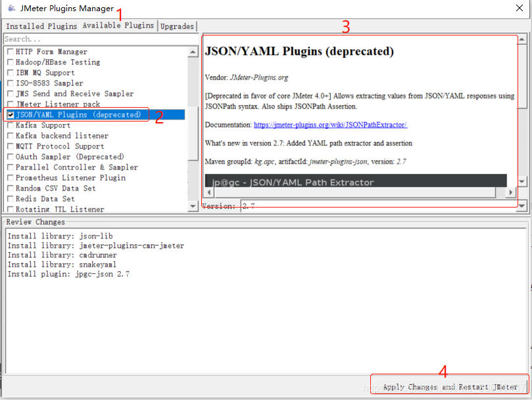
Task: Click the 'Install library: cmdrunner' line
Action: (x=62, y=255)
